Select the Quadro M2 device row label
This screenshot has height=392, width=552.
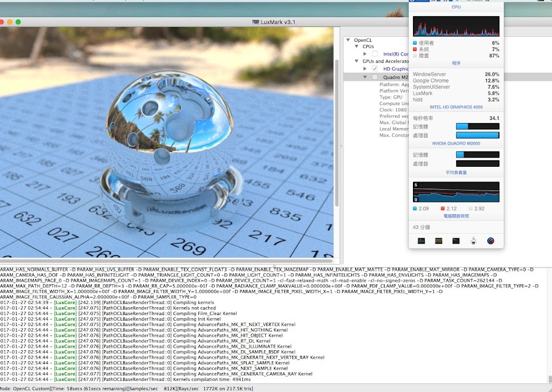(396, 78)
